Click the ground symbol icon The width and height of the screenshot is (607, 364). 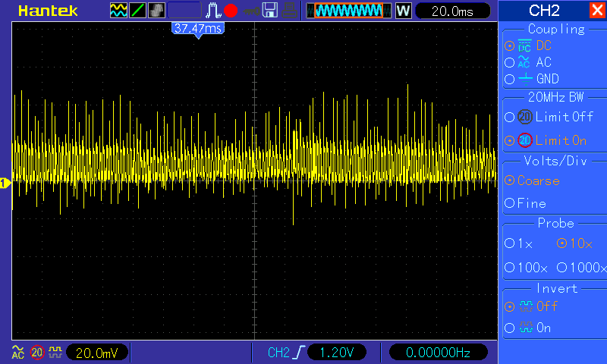[525, 79]
